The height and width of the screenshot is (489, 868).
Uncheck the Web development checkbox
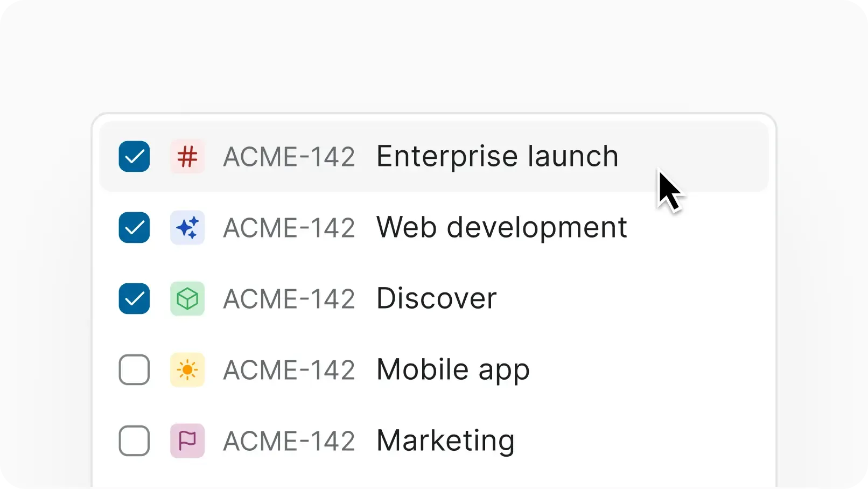(x=134, y=228)
